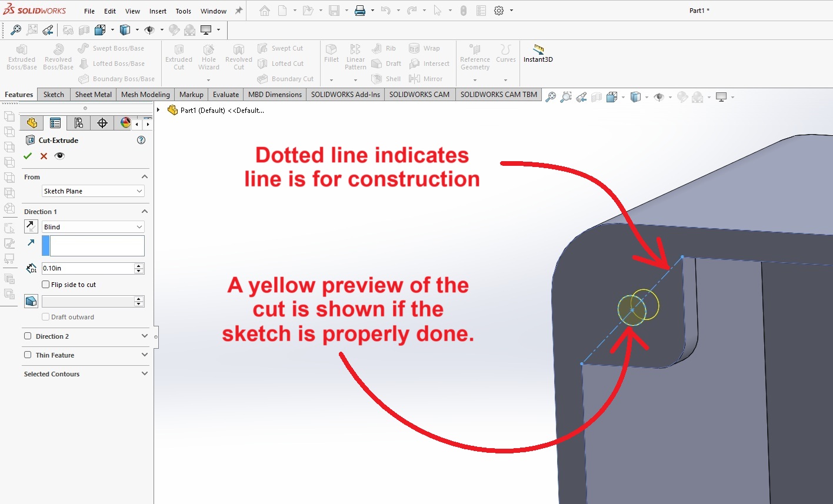The width and height of the screenshot is (833, 504).
Task: Click the green OK checkmark for Cut-Extrude
Action: (27, 156)
